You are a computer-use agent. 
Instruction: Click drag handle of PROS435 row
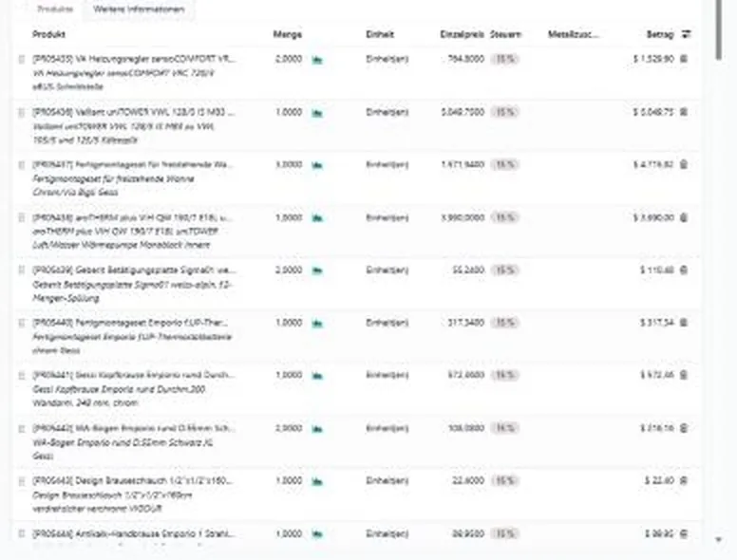click(21, 59)
